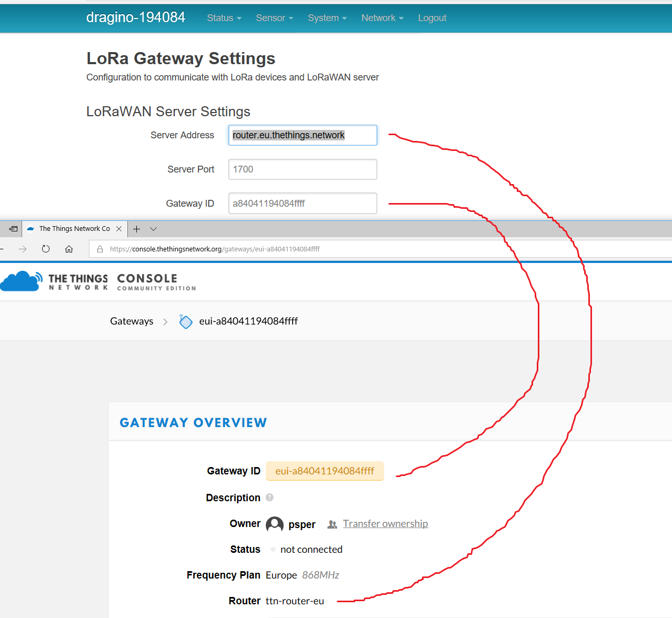Click the owner name psper
The width and height of the screenshot is (672, 618).
click(x=302, y=524)
